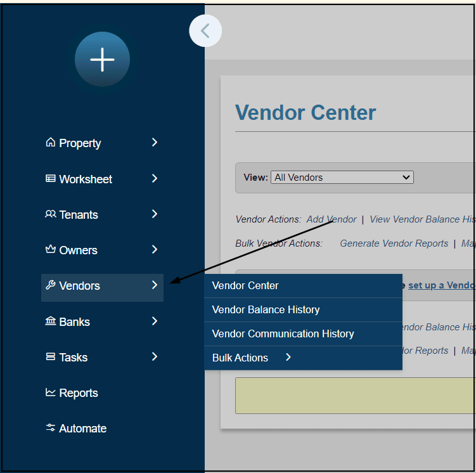Viewport: 476px width, 473px height.
Task: Click the Tenants people icon
Action: [x=51, y=214]
